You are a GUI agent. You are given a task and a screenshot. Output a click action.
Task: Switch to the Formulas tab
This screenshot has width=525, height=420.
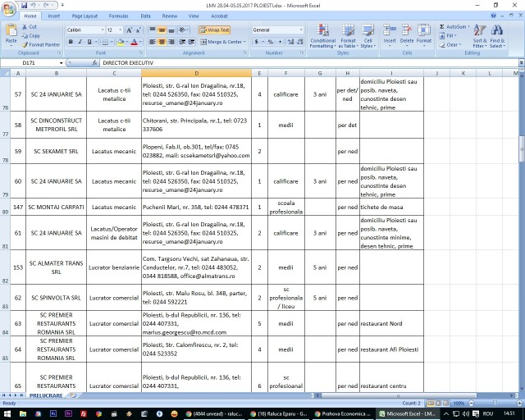[118, 16]
